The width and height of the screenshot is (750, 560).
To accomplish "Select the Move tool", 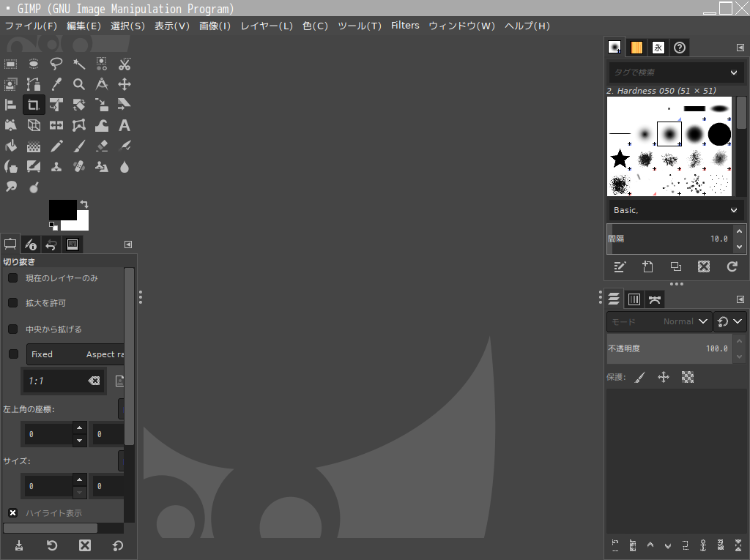I will tap(125, 85).
